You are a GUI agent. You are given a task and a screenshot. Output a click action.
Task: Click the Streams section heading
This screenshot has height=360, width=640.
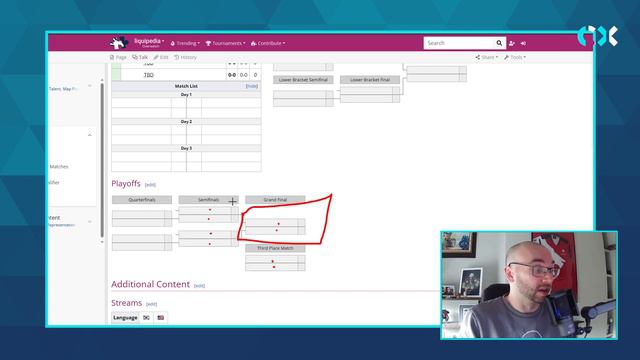click(127, 303)
